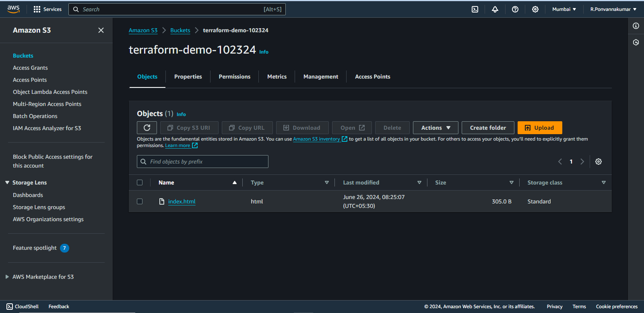Open the index.html object link
The image size is (644, 313).
click(x=182, y=201)
